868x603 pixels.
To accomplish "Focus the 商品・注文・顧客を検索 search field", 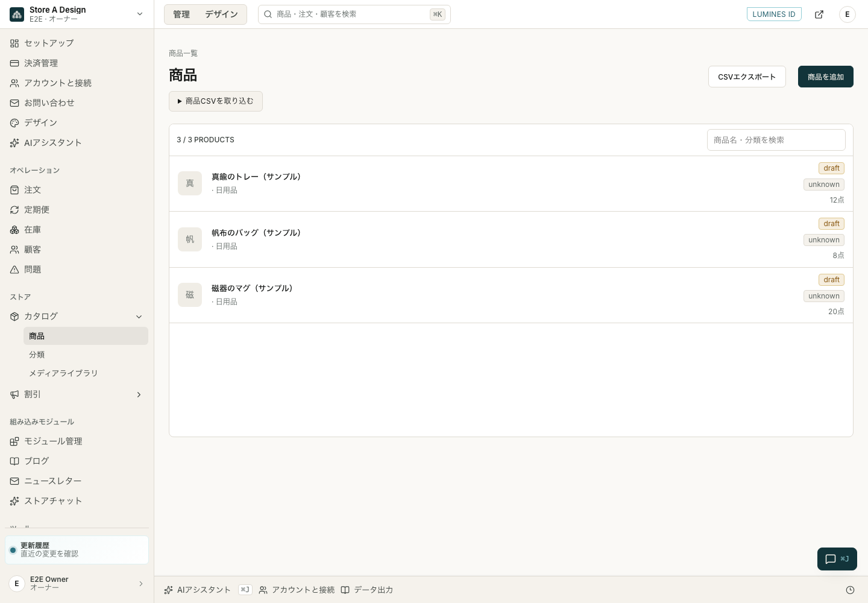I will pos(354,14).
